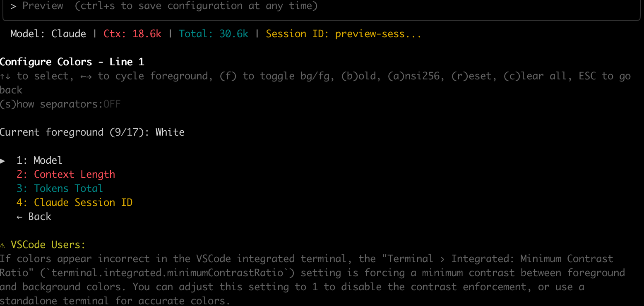Click the Current foreground White value
The width and height of the screenshot is (644, 306).
click(170, 132)
